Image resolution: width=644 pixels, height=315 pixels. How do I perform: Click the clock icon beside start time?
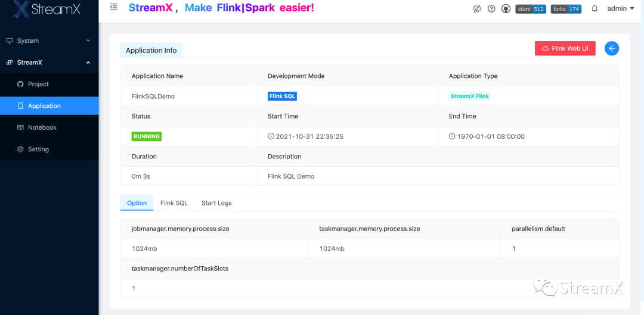pos(271,136)
